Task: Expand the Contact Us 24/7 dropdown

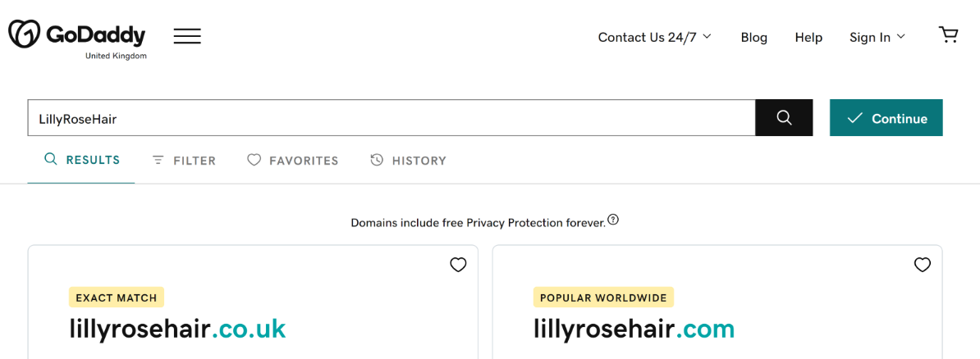Action: coord(654,37)
